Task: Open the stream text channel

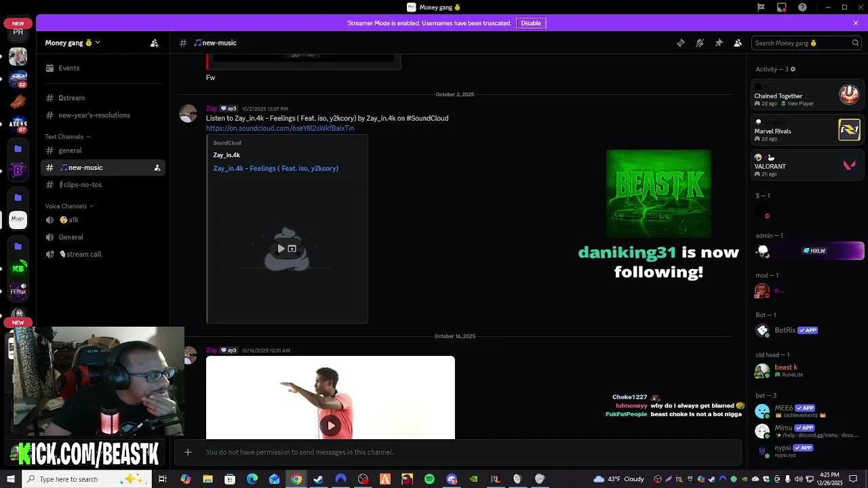Action: (102, 98)
